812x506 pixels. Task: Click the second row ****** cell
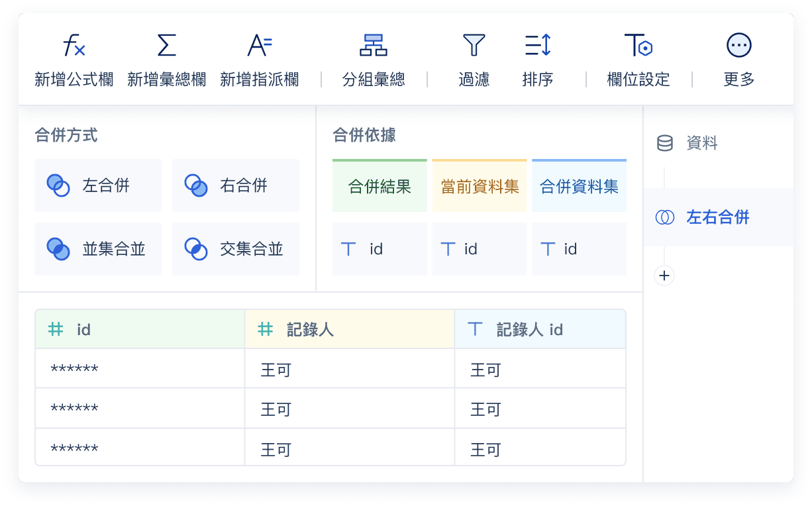[140, 409]
